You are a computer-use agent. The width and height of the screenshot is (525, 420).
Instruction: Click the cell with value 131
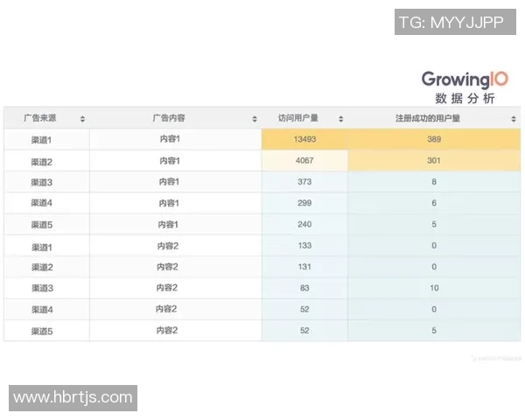click(x=304, y=267)
